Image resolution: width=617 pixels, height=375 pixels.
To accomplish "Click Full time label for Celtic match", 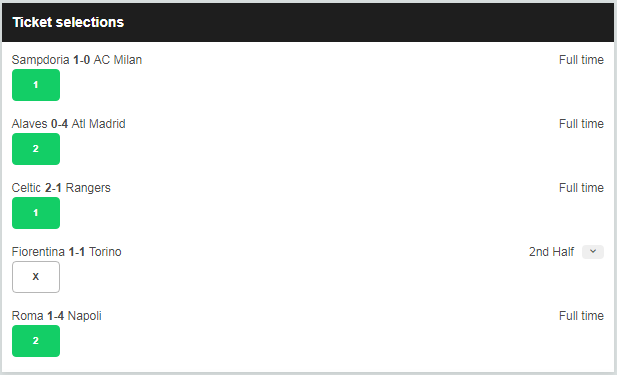I will [x=581, y=188].
